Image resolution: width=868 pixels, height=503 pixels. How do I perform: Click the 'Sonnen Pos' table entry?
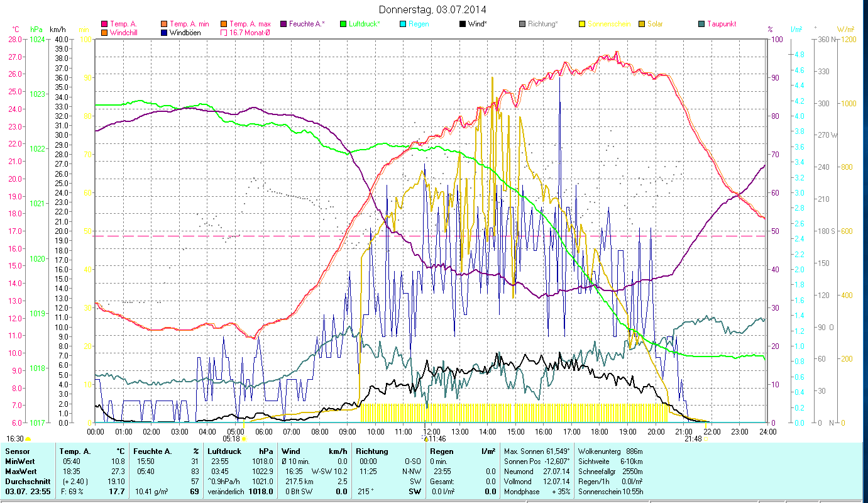(522, 461)
